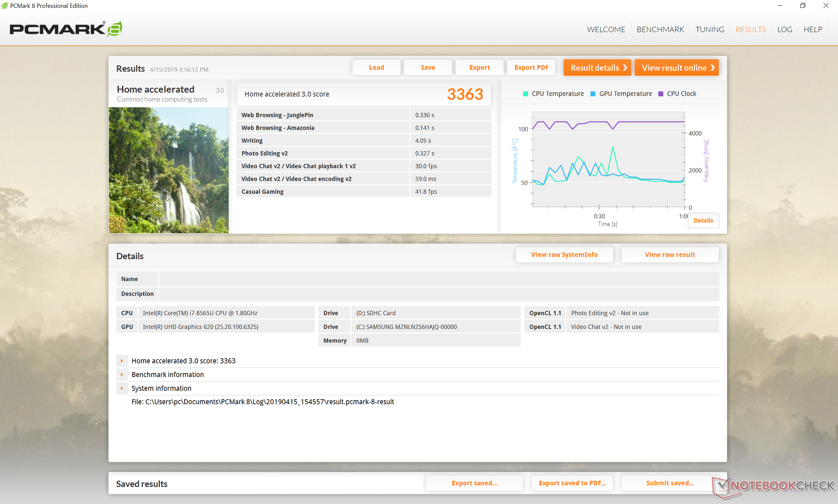Switch to the TUNING tab

(709, 29)
